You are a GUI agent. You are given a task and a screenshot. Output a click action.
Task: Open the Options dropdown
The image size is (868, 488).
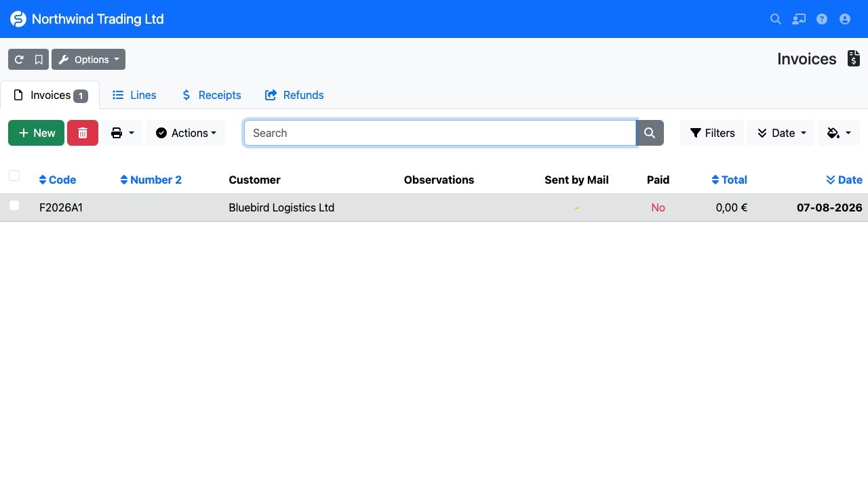point(88,60)
